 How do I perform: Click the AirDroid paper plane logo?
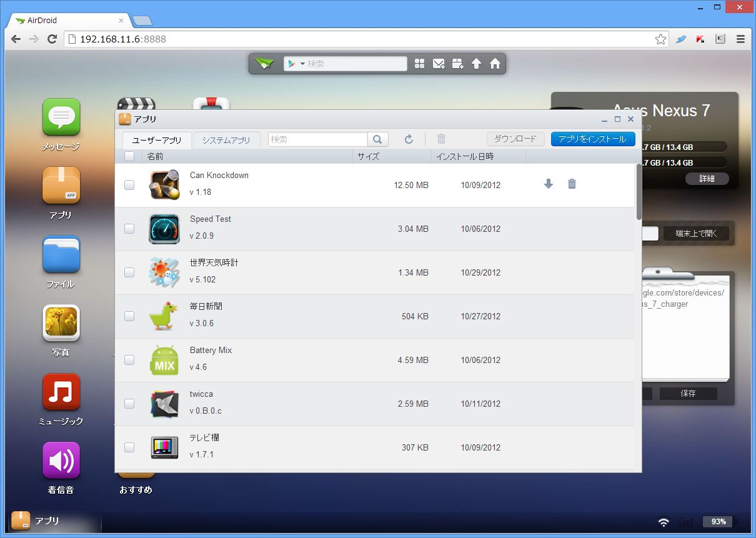(264, 64)
